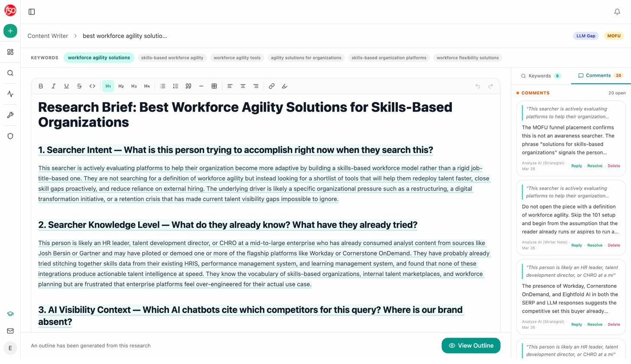The image size is (631, 364).
Task: Open the notifications bell
Action: tap(617, 11)
